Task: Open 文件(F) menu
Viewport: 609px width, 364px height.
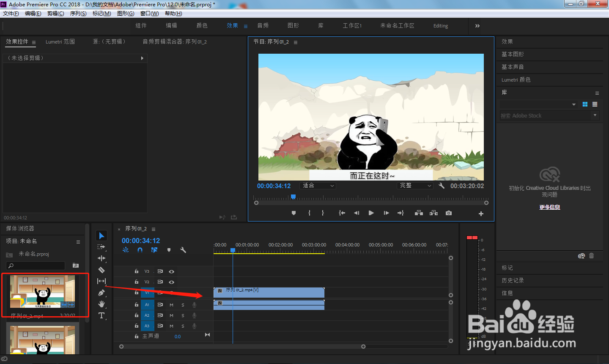Action: click(x=11, y=14)
